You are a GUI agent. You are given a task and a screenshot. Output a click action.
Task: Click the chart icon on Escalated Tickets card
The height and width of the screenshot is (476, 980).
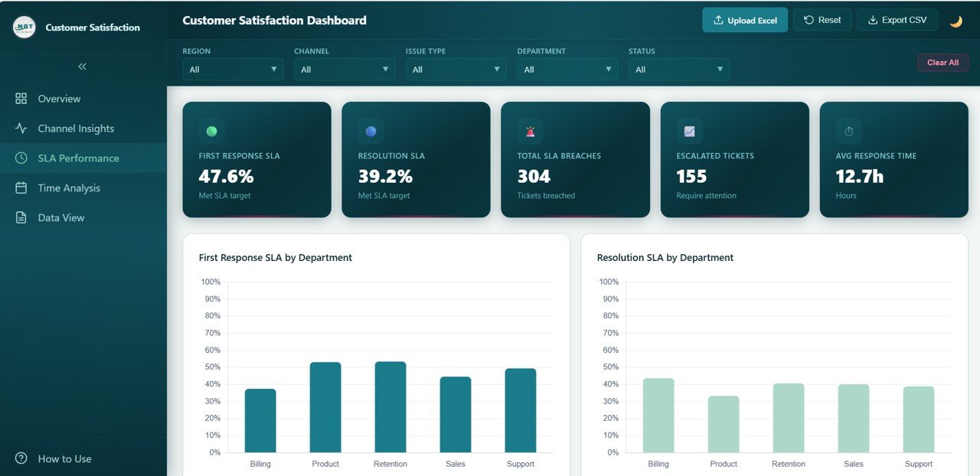click(x=689, y=131)
